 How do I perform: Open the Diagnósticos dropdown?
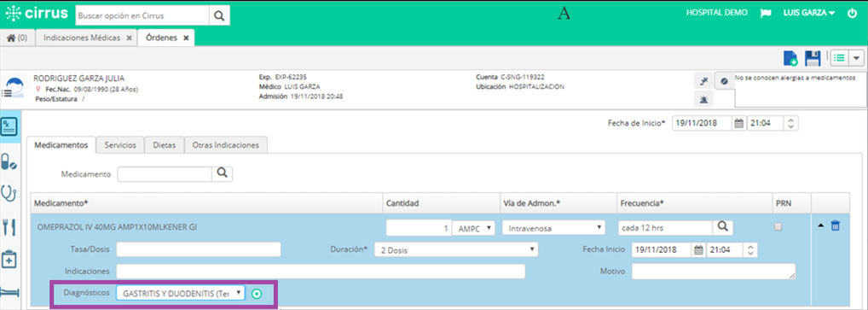pos(181,293)
